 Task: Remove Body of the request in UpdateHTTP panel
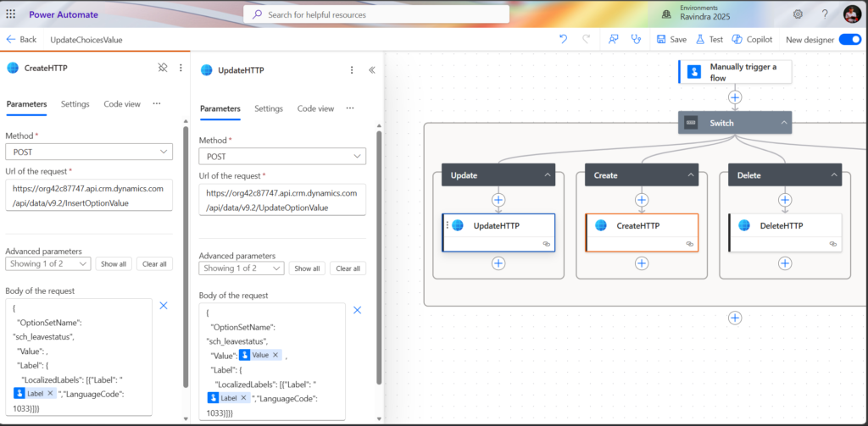coord(358,310)
